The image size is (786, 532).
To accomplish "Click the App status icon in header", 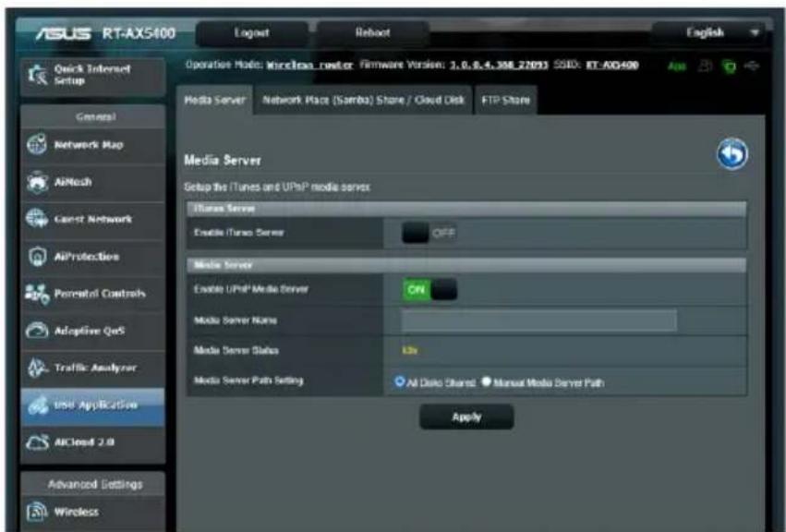I will [x=677, y=66].
